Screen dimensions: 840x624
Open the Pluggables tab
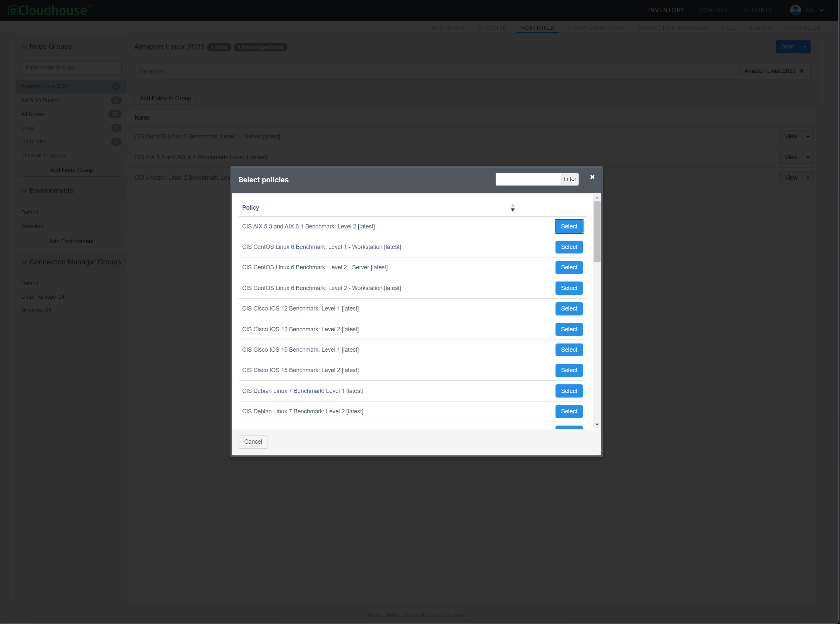802,28
